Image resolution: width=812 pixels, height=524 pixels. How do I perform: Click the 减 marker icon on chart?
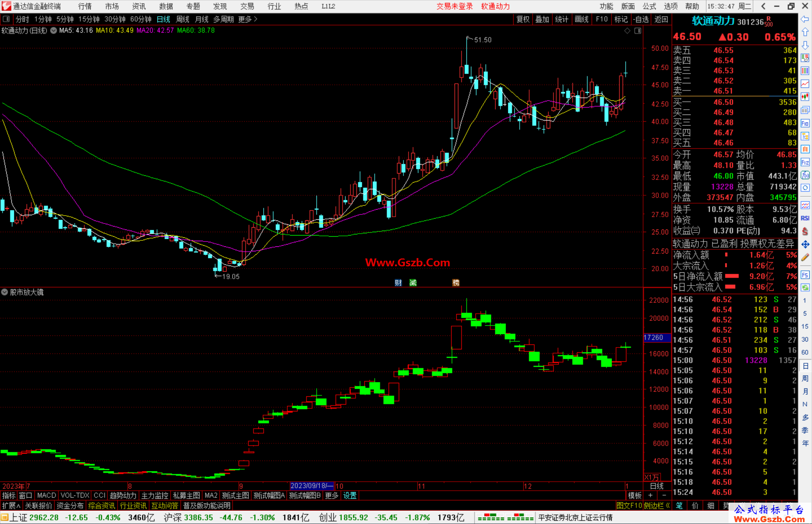click(x=413, y=283)
